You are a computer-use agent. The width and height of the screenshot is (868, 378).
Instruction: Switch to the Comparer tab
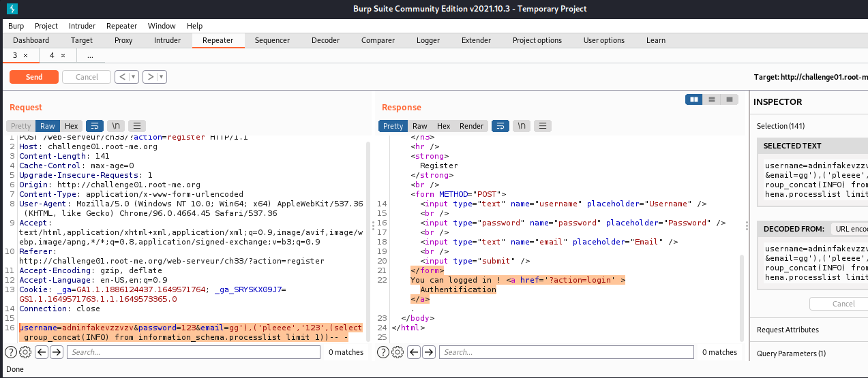(378, 40)
